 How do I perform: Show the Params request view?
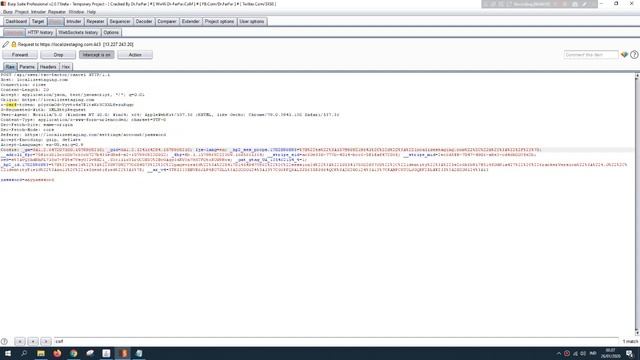pyautogui.click(x=27, y=67)
